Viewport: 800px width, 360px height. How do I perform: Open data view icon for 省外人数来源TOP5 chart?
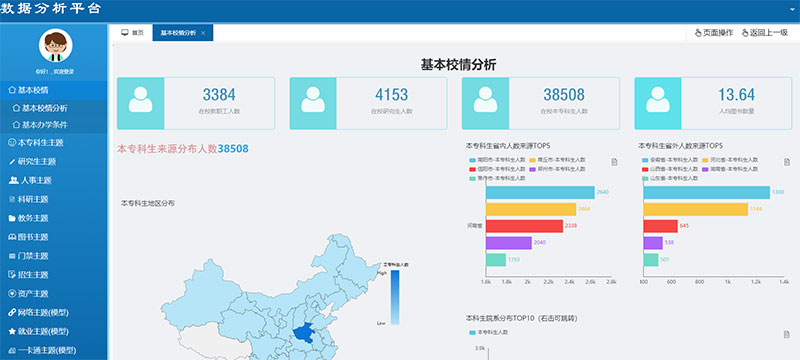pyautogui.click(x=787, y=162)
